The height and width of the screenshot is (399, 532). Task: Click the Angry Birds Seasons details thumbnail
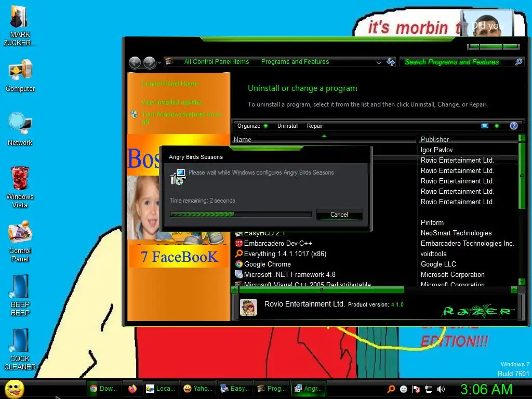(x=248, y=308)
